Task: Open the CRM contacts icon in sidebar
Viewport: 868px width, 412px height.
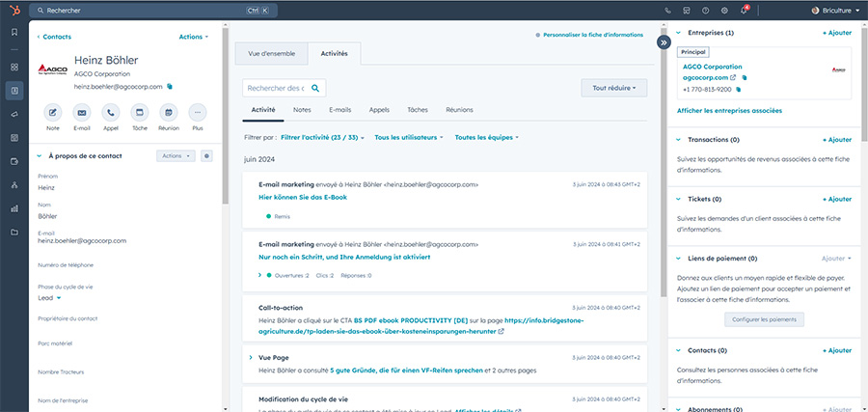Action: (x=14, y=91)
